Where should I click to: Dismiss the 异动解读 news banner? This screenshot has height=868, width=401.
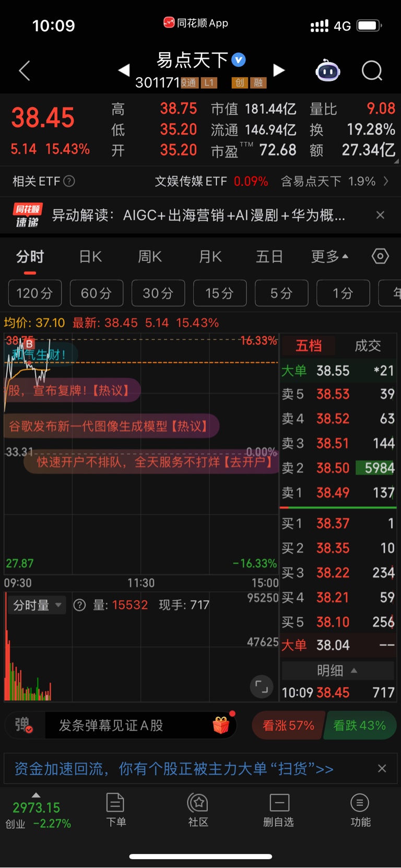coord(381,215)
